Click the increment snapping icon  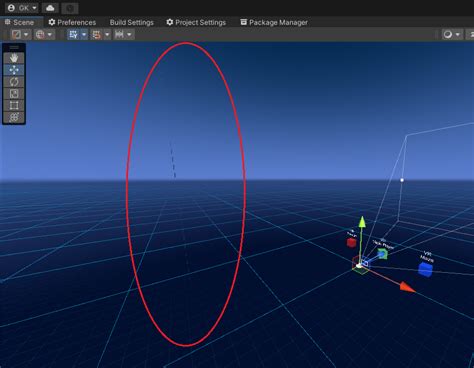point(119,34)
